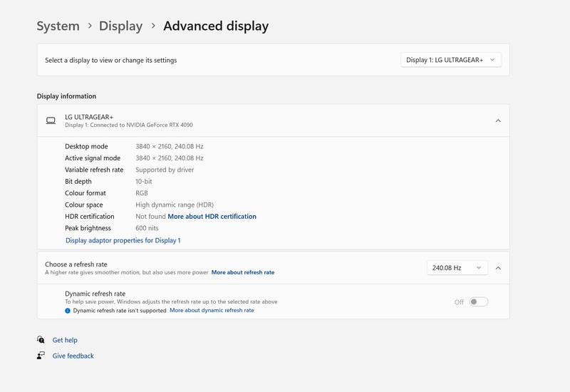Click the Get help headset icon
The height and width of the screenshot is (392, 570).
coord(41,340)
